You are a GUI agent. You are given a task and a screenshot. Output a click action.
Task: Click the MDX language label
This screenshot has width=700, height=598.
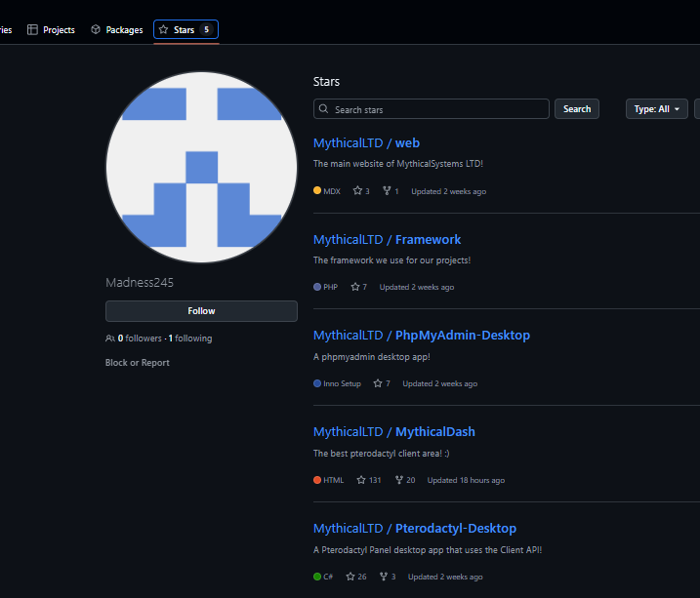click(x=332, y=191)
